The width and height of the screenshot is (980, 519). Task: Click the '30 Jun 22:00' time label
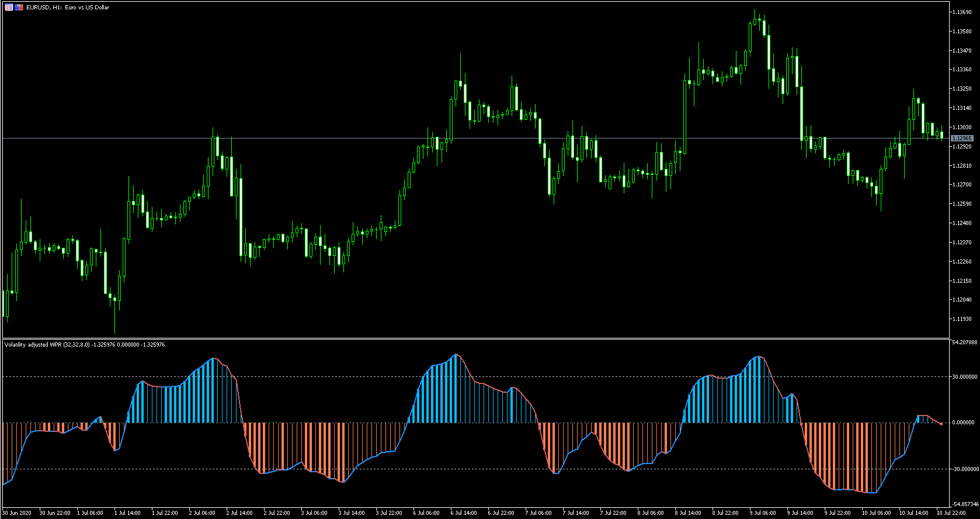(x=55, y=513)
